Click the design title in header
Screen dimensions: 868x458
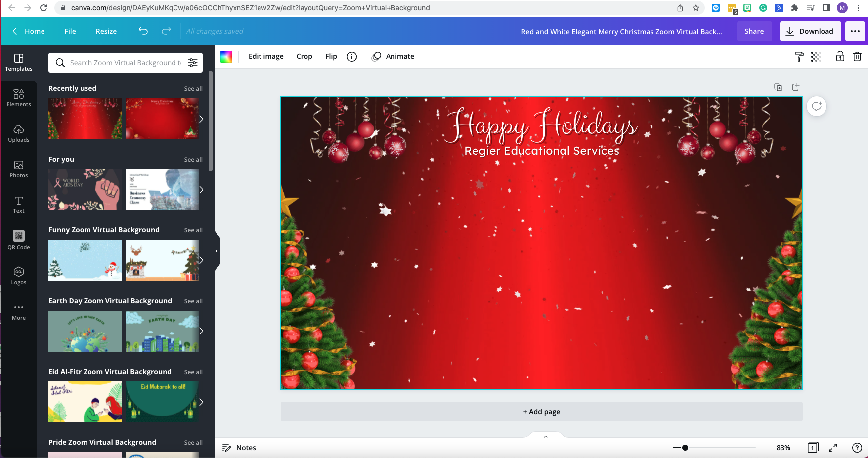pyautogui.click(x=621, y=32)
